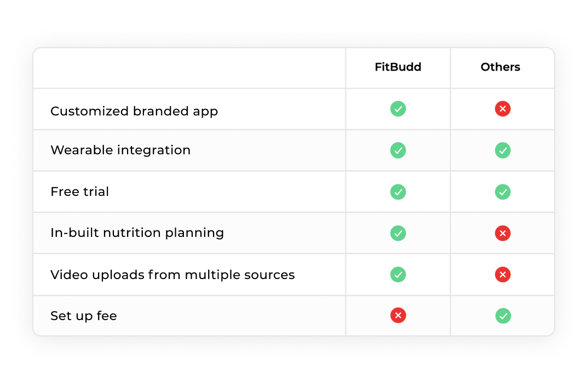This screenshot has width=588, height=383.
Task: Click Others red cross for Video uploads row
Action: tap(503, 275)
